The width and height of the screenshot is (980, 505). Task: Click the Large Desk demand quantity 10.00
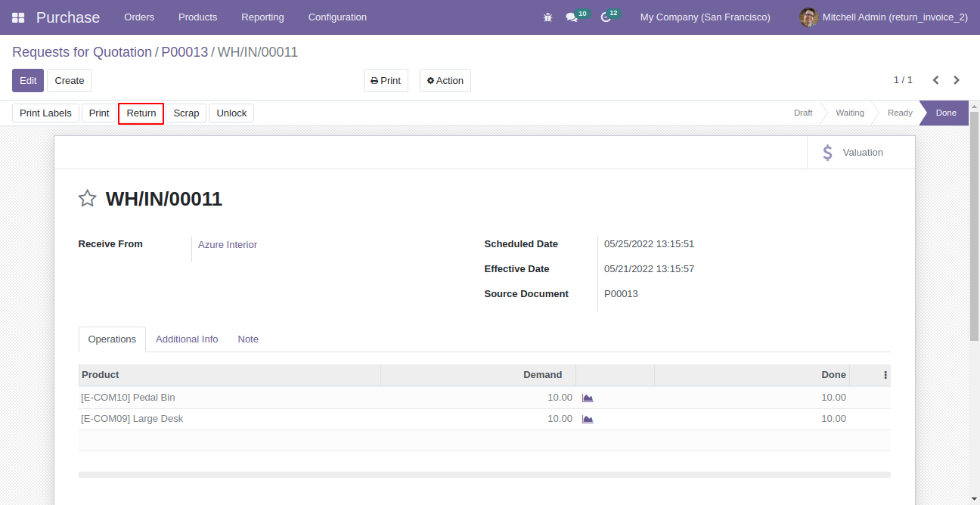[560, 419]
